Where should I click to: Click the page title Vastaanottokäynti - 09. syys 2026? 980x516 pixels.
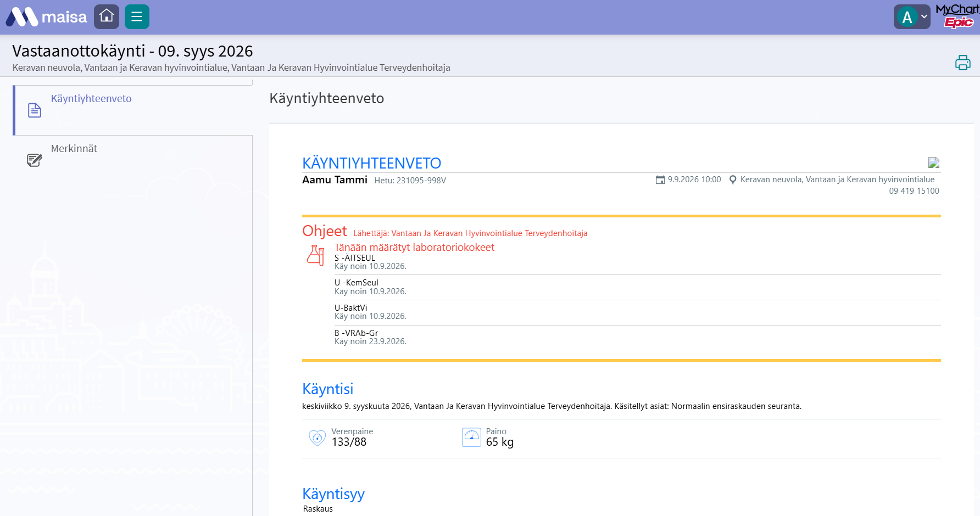pyautogui.click(x=132, y=51)
